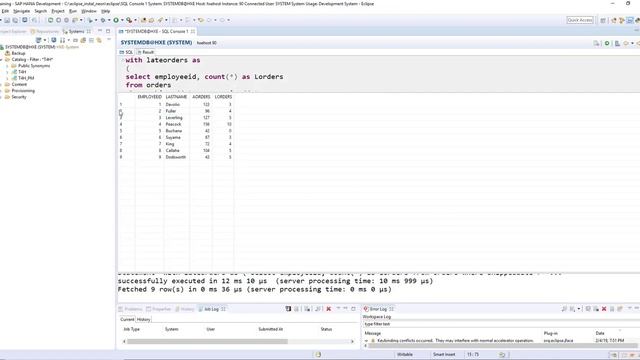This screenshot has width=640, height=360.
Task: Click the red X delete icon in Job Log panel
Action: pos(328,309)
